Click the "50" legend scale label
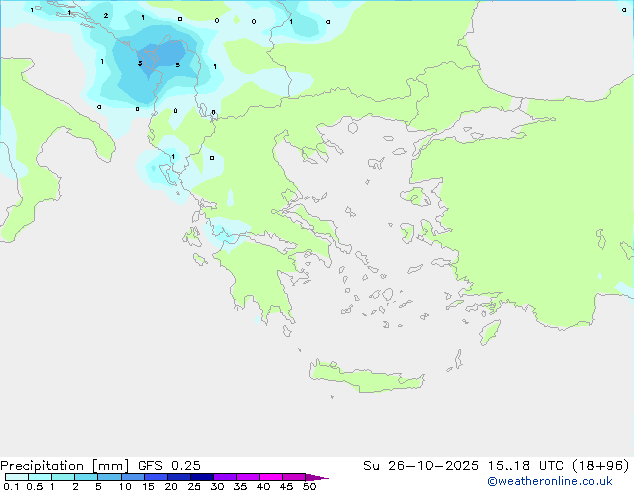634x490 pixels. [309, 486]
